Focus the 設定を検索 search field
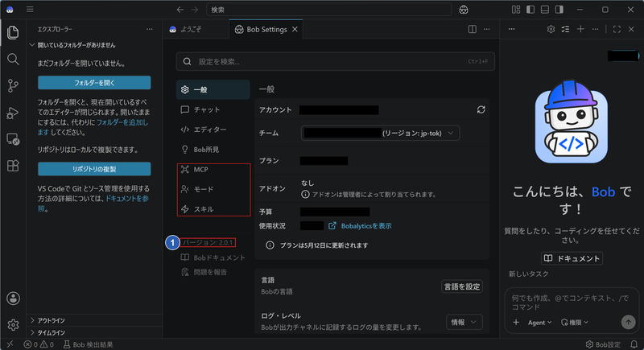 [335, 61]
